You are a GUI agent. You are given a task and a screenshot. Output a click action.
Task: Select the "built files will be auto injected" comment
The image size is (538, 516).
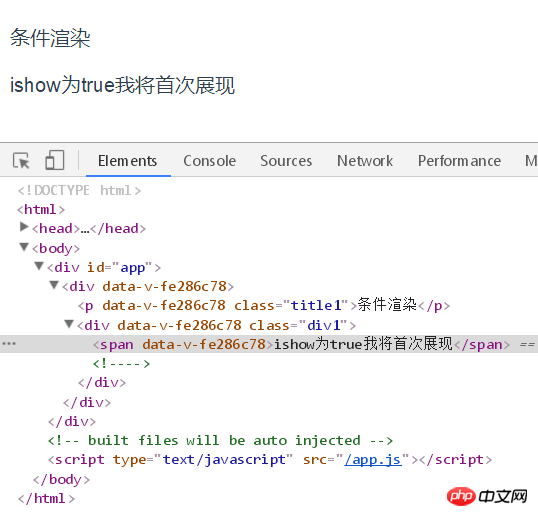point(220,441)
